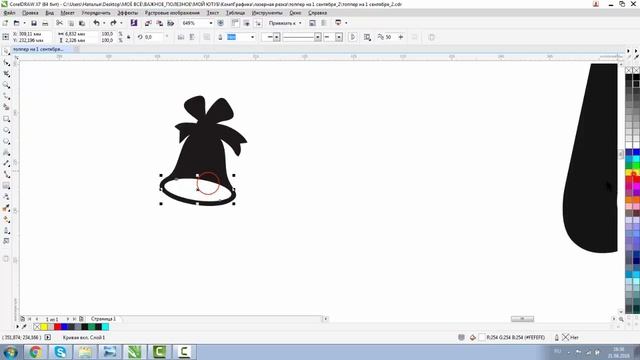
Task: Mirror the object vertically
Action: point(192,37)
